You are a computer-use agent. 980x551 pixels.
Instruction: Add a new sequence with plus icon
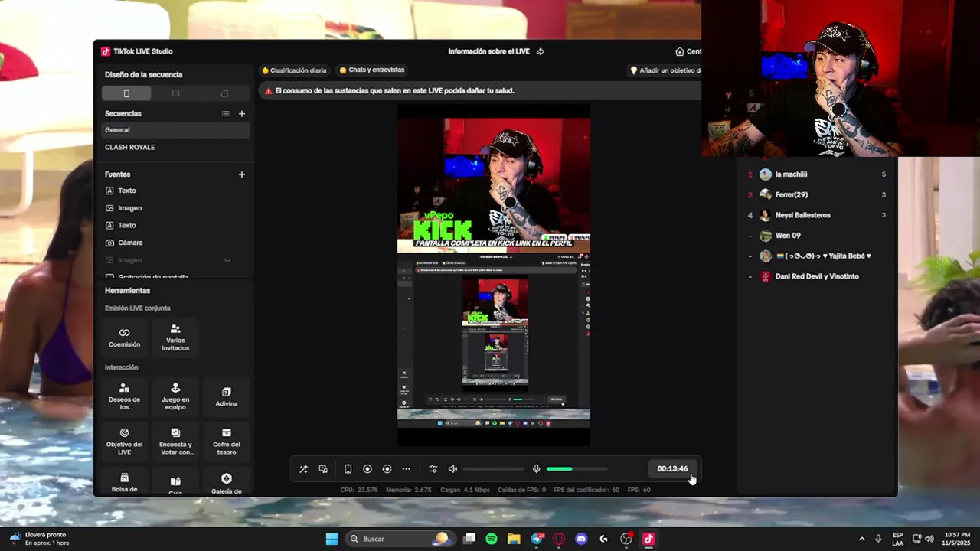click(x=242, y=113)
